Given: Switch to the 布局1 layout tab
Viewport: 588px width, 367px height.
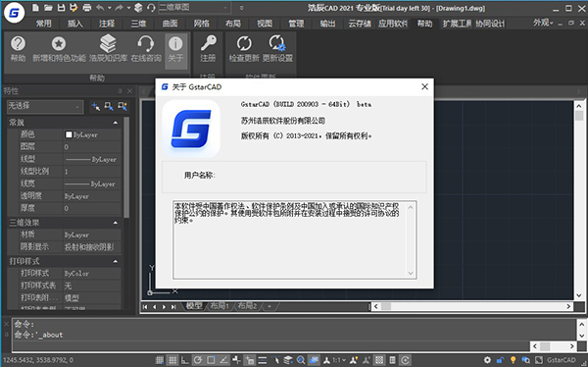Looking at the screenshot, I should tap(219, 306).
